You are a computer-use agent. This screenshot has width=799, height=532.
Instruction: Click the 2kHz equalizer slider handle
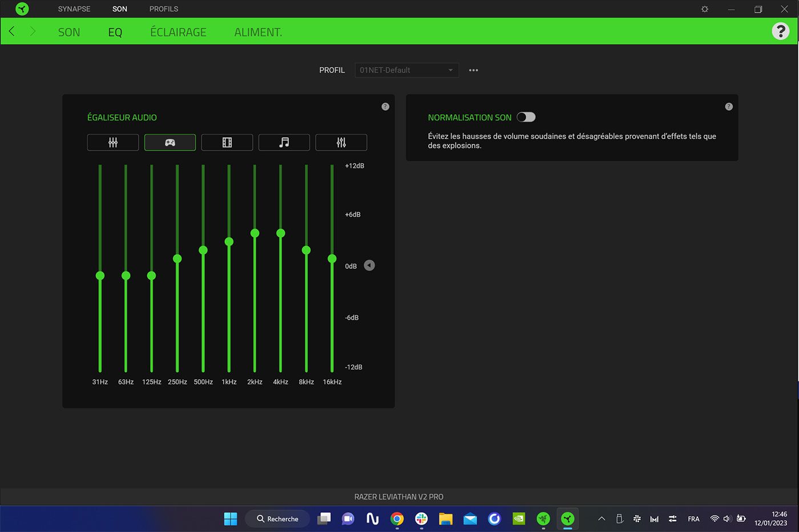point(255,233)
